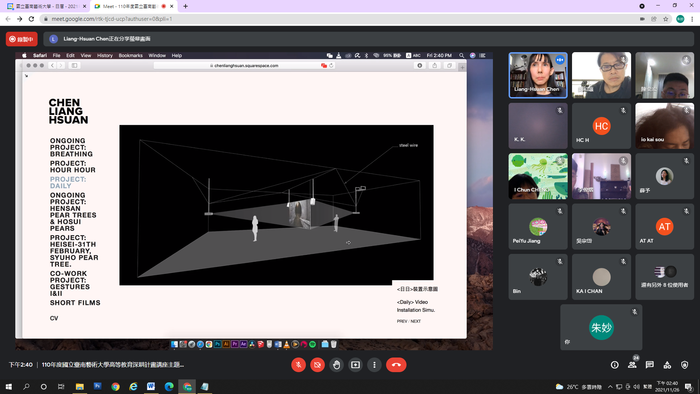Close the Meet browser tab

click(171, 6)
